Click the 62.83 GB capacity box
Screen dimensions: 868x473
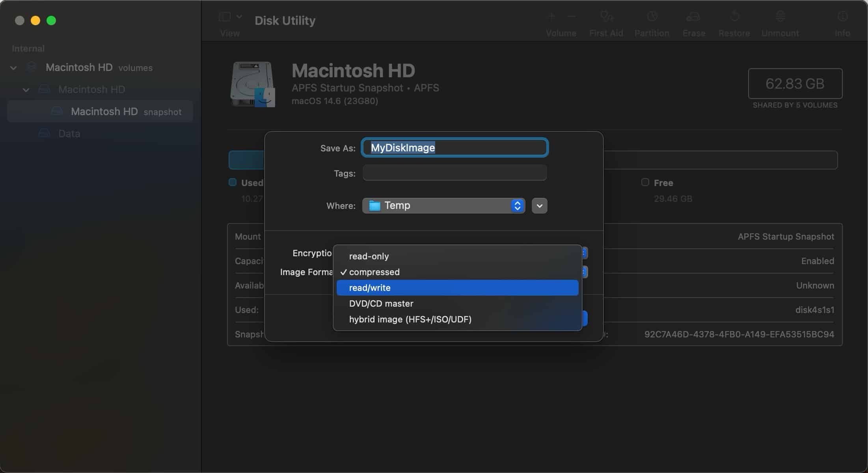(795, 84)
